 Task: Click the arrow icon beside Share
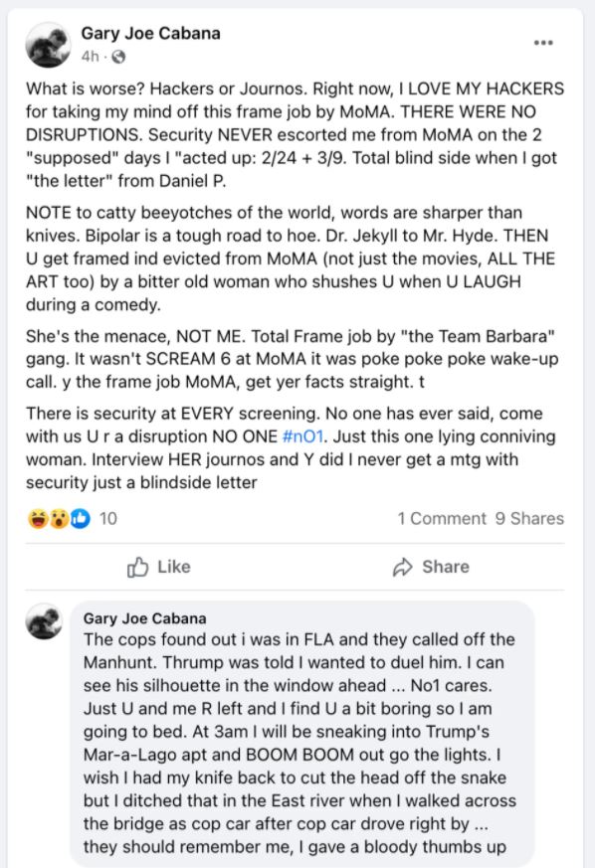tap(403, 567)
